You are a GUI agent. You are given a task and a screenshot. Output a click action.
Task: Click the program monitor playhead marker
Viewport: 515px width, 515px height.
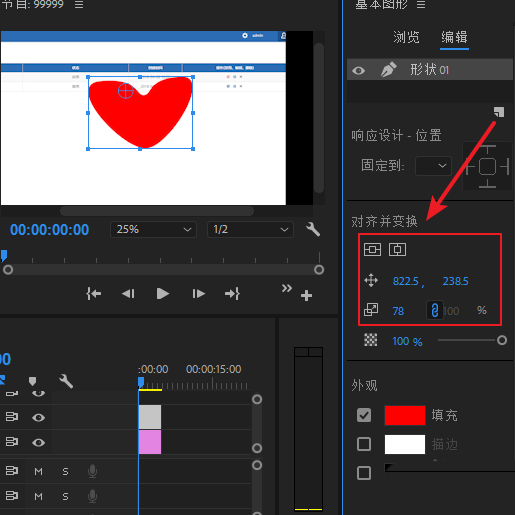click(x=4, y=256)
